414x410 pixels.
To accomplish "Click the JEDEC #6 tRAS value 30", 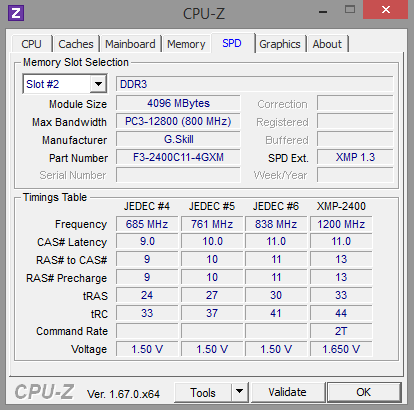I will [x=276, y=295].
